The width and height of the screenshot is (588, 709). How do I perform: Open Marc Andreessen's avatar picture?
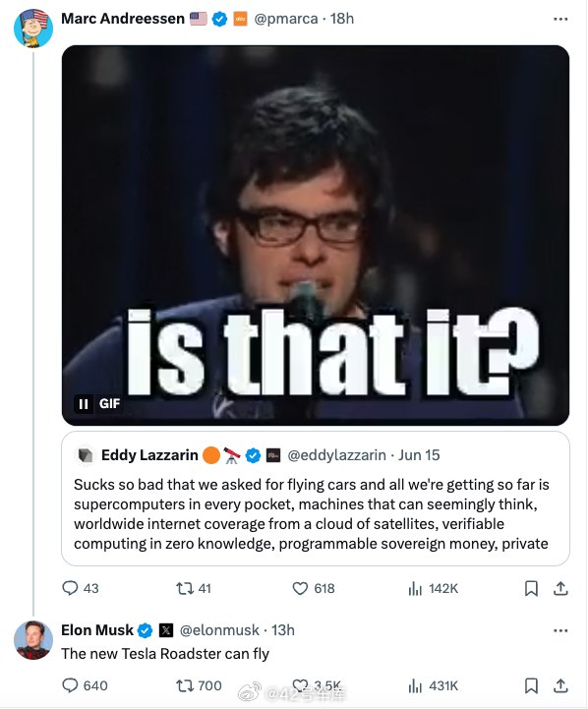click(x=33, y=29)
